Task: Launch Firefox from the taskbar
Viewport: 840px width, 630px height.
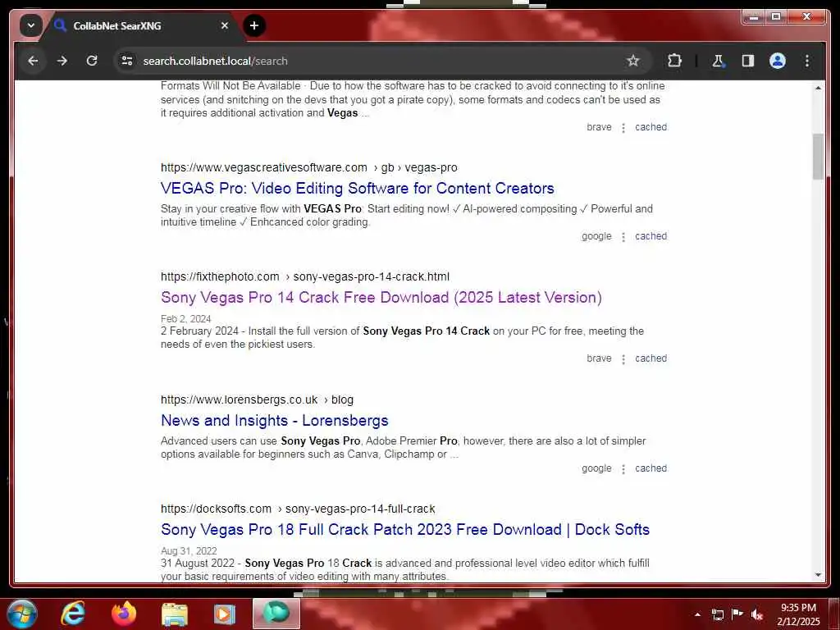Action: tap(124, 614)
